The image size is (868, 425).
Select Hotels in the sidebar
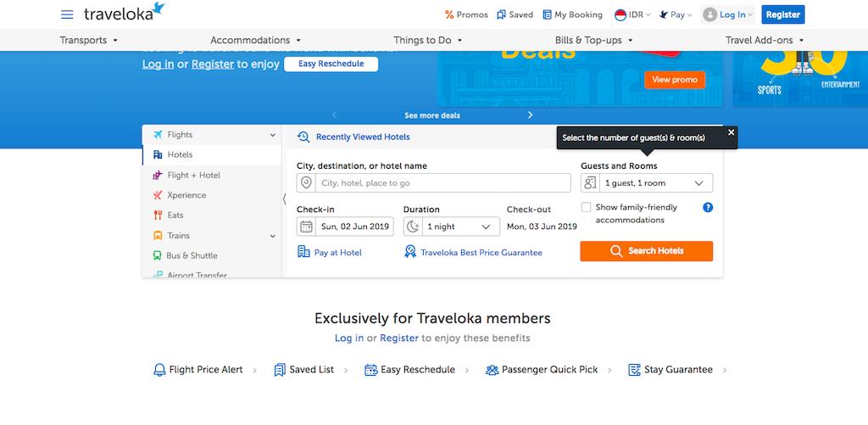[211, 154]
